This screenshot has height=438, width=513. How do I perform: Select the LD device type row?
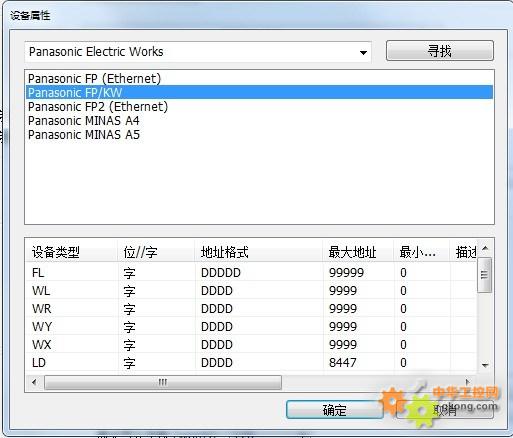pyautogui.click(x=251, y=363)
